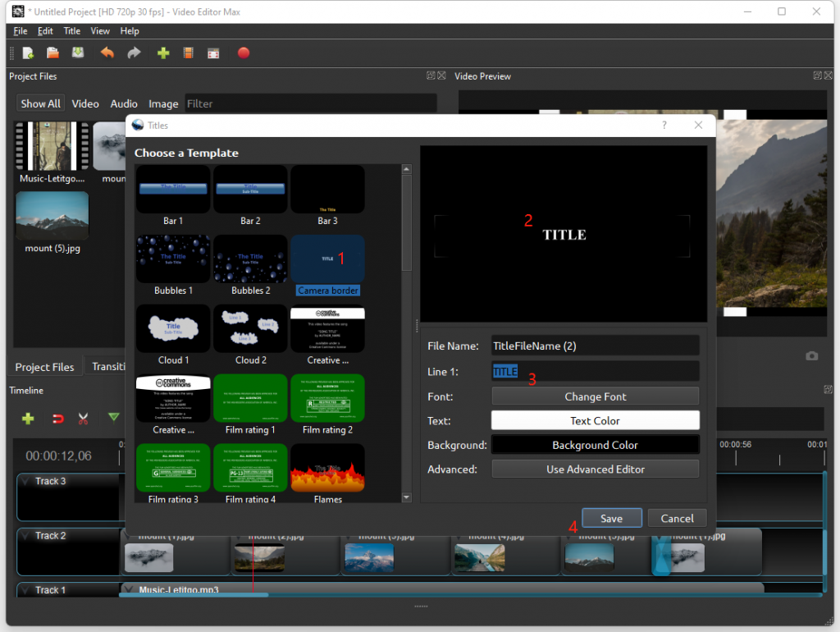Click the orange film strip toolbar icon
840x632 pixels.
(x=188, y=53)
